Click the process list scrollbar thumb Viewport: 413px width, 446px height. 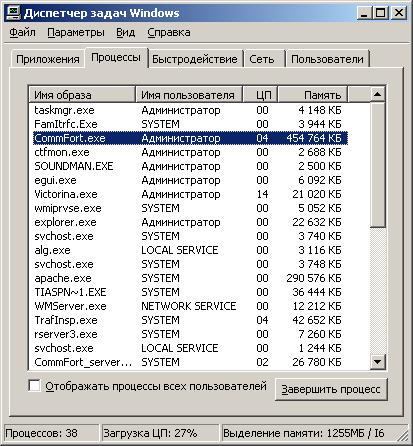click(x=378, y=165)
